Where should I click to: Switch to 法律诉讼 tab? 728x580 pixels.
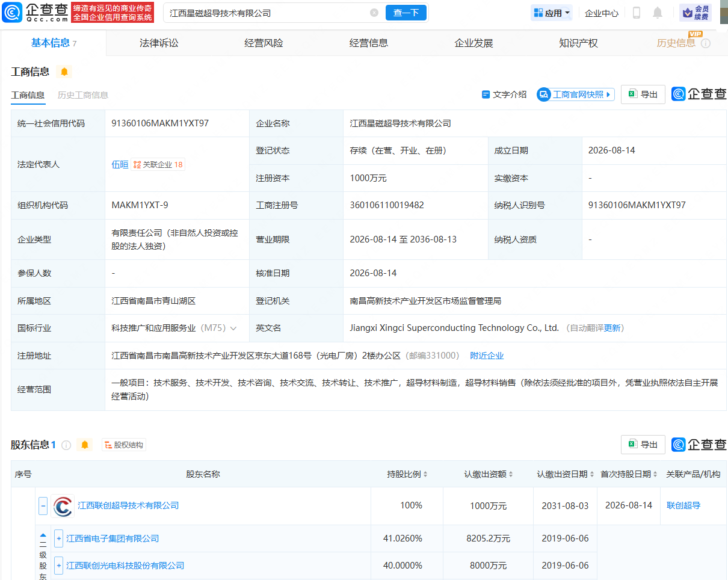pyautogui.click(x=159, y=43)
